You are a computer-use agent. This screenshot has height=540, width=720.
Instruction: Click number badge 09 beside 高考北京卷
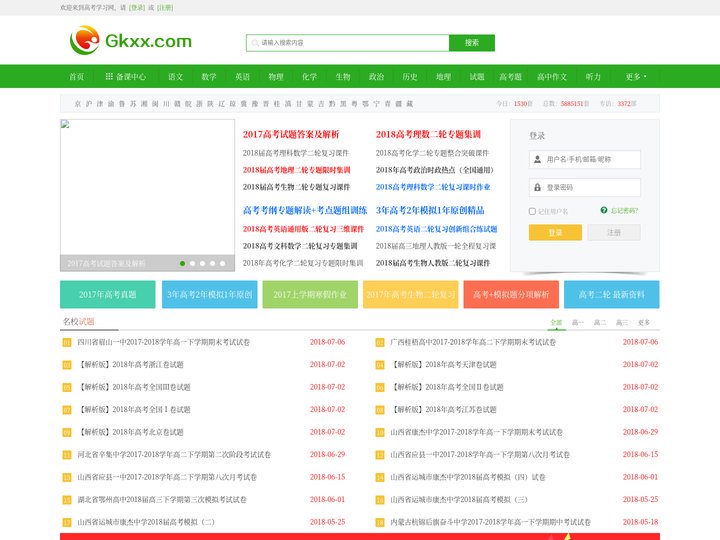coord(67,433)
